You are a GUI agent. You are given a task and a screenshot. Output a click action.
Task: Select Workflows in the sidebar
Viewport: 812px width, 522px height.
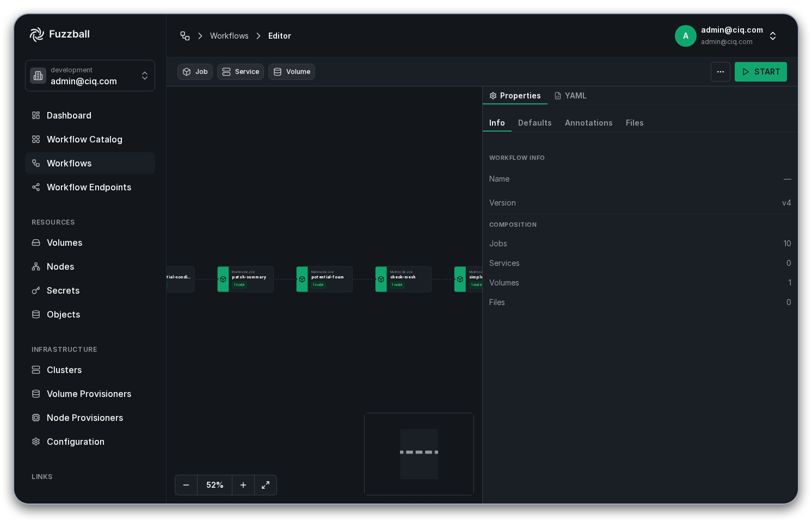coord(90,163)
